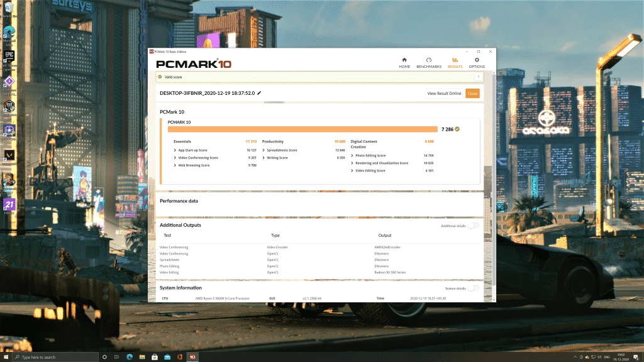The height and width of the screenshot is (362, 644).
Task: Open Cortana from the taskbar
Action: (x=104, y=357)
